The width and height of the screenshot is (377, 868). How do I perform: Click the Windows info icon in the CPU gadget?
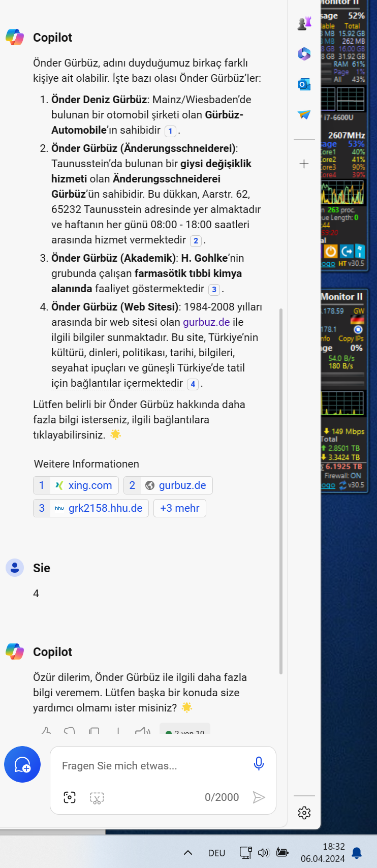[360, 251]
